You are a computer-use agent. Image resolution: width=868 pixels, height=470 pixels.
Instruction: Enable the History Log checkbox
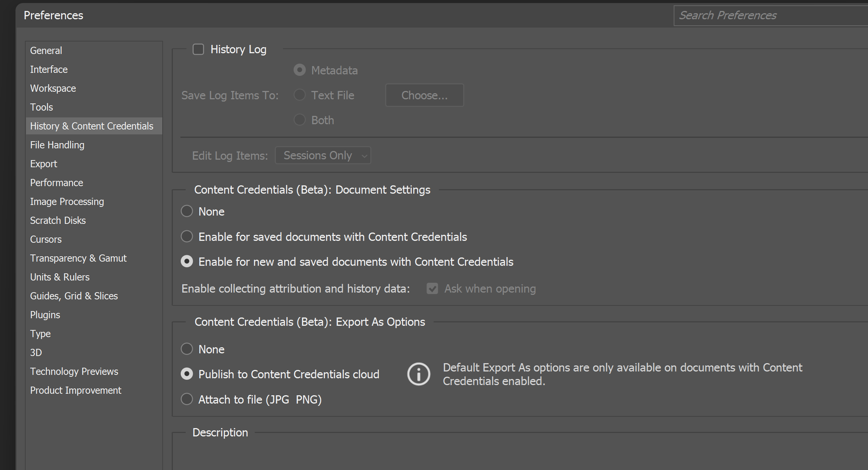click(x=198, y=49)
